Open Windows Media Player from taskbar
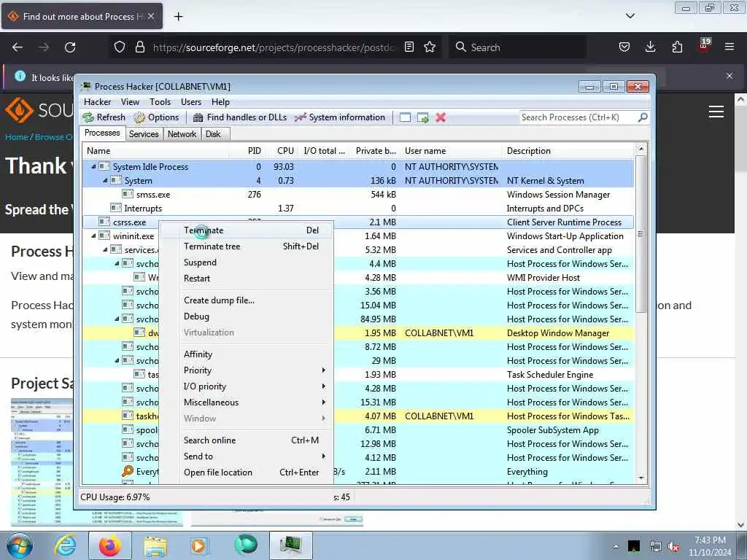 tap(199, 545)
